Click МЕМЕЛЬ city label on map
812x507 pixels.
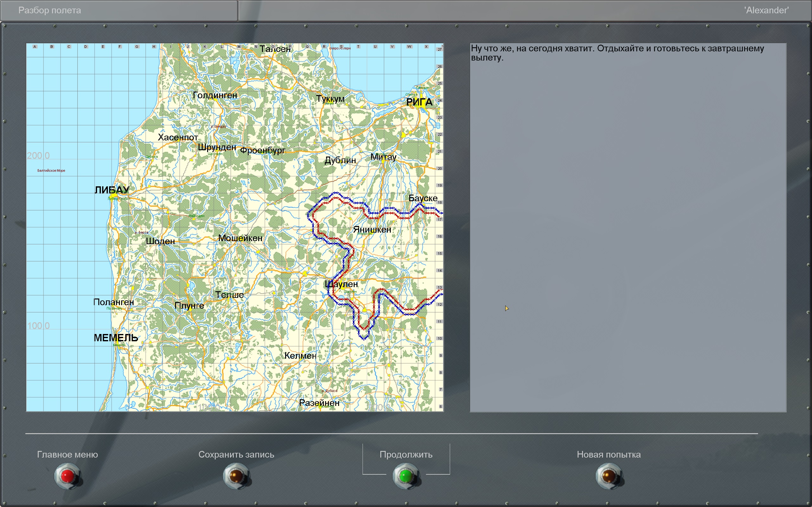(x=116, y=338)
